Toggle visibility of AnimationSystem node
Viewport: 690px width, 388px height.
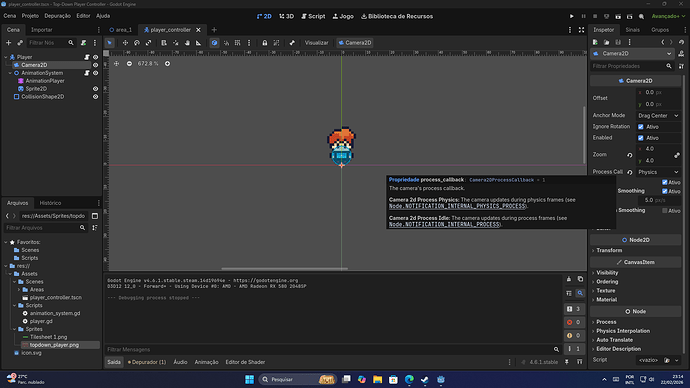(x=95, y=73)
